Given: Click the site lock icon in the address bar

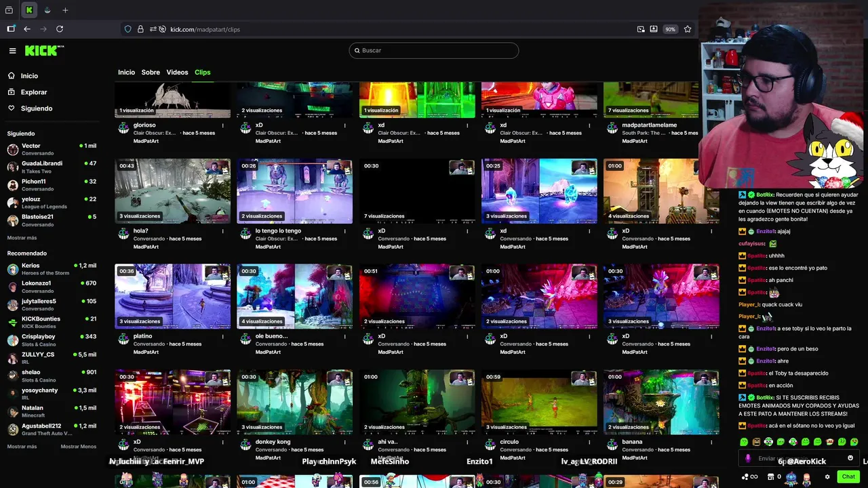Looking at the screenshot, I should coord(140,29).
